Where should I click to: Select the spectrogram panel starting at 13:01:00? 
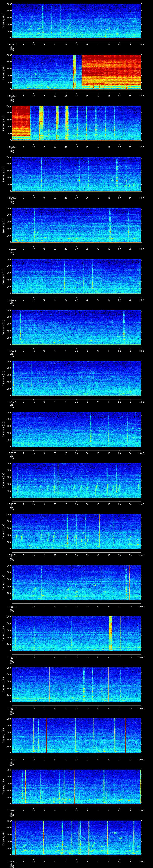pos(77,21)
